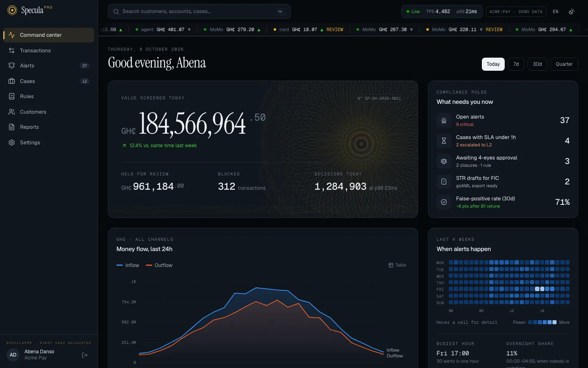
Task: Click the card GH₵ 18.07 REVIEW ticker item
Action: pyautogui.click(x=308, y=29)
